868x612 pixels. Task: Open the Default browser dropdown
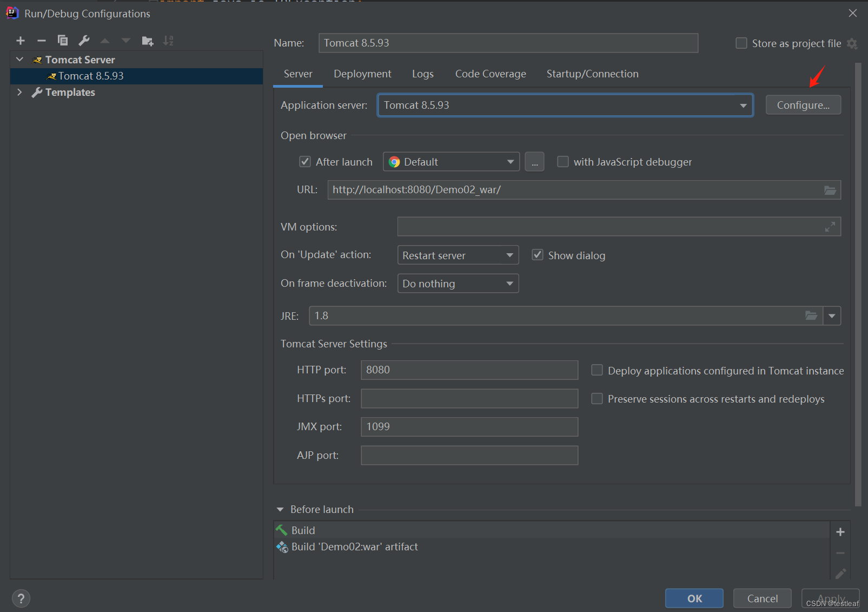[451, 162]
